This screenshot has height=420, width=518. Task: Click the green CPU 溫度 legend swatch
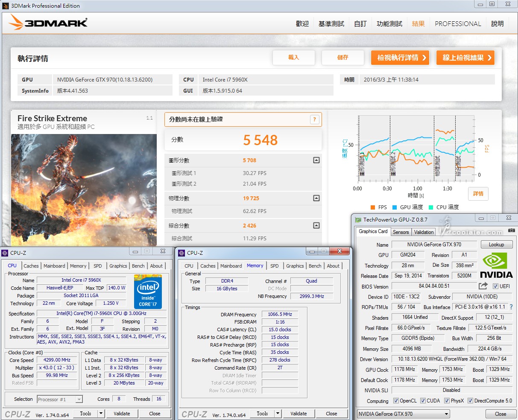(x=431, y=207)
